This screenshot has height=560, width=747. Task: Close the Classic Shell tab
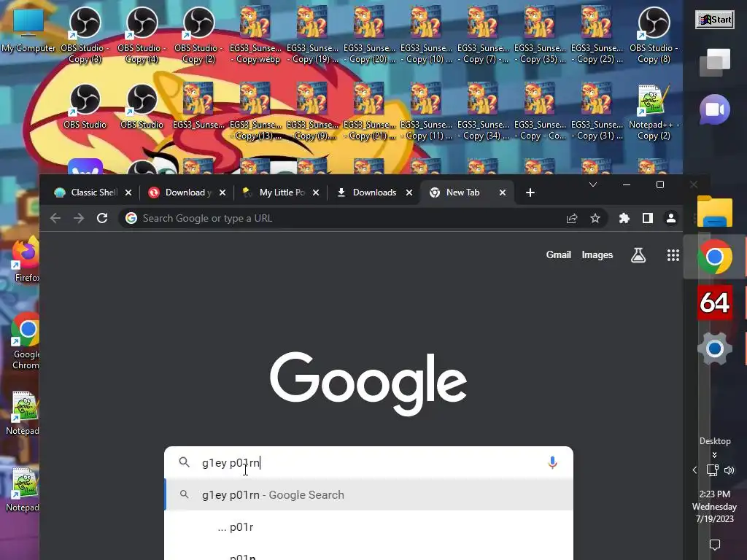point(128,192)
